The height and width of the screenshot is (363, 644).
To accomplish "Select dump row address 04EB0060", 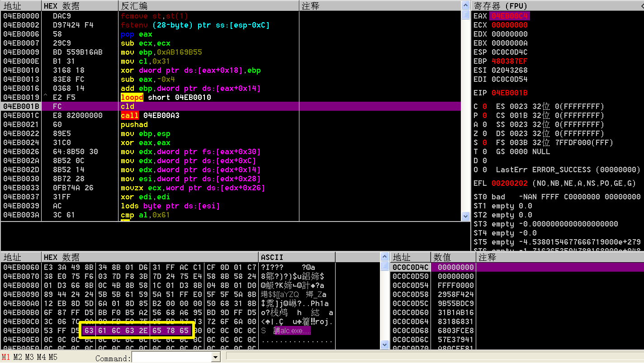I will (x=21, y=267).
